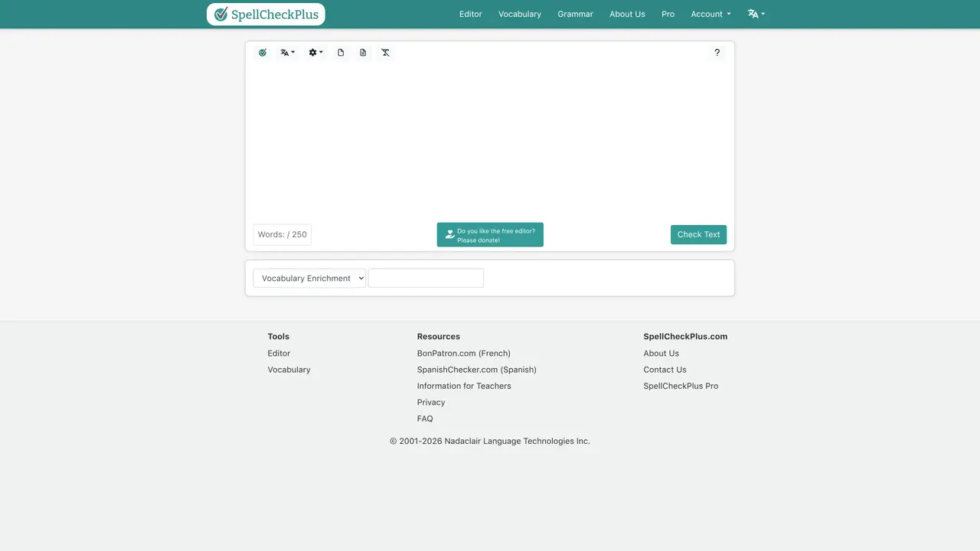Expand the Account dropdown menu
This screenshot has width=980, height=551.
tap(710, 14)
